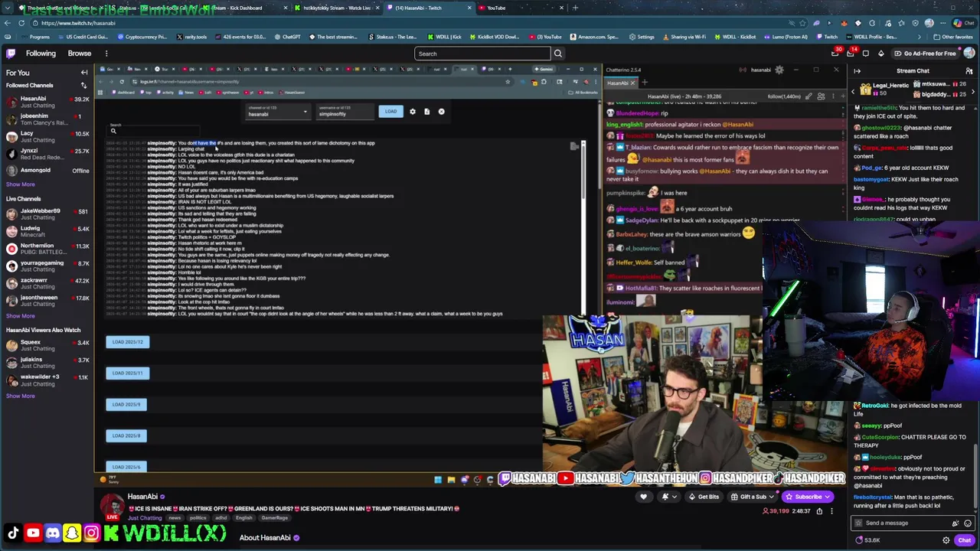
Task: Sort followed channels with the arrows icon
Action: [83, 85]
